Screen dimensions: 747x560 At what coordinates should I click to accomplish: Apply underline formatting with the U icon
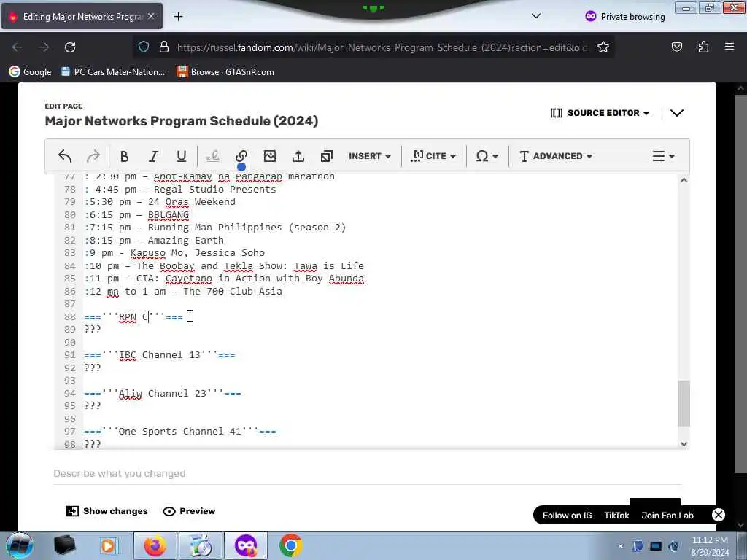pos(182,156)
